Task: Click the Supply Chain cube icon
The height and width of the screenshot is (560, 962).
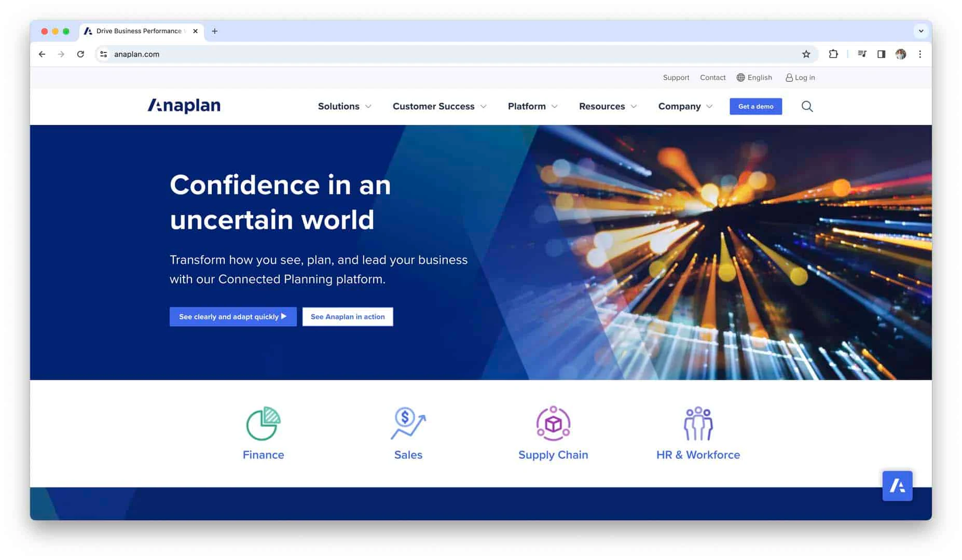Action: click(x=553, y=423)
